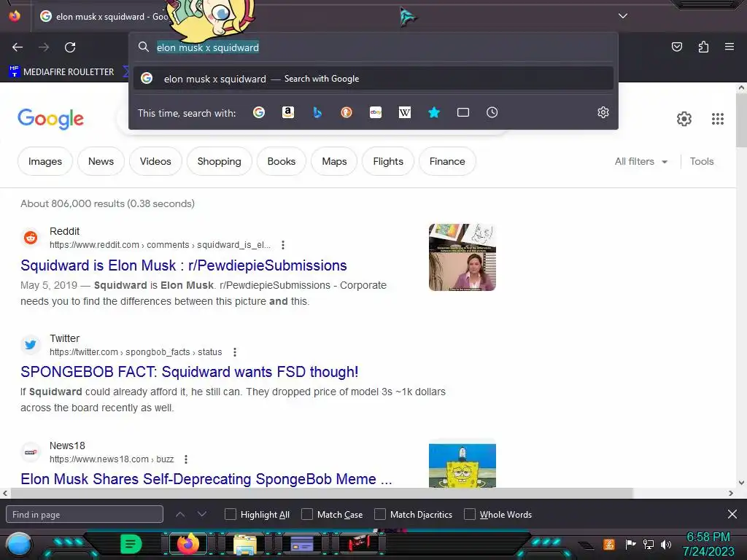Enable the Match Case checkbox
747x560 pixels.
click(307, 514)
